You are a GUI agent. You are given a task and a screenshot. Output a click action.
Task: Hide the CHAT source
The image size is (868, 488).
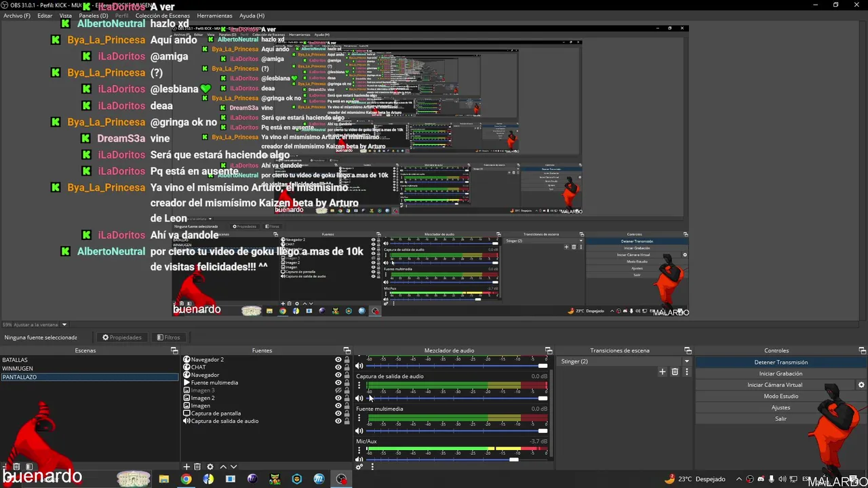click(x=338, y=367)
